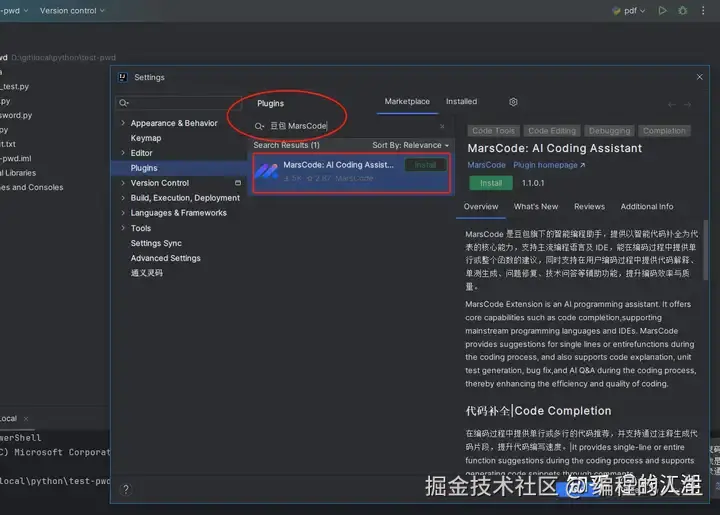Open the Reviews tab
Viewport: 720px width, 515px height.
click(x=589, y=207)
